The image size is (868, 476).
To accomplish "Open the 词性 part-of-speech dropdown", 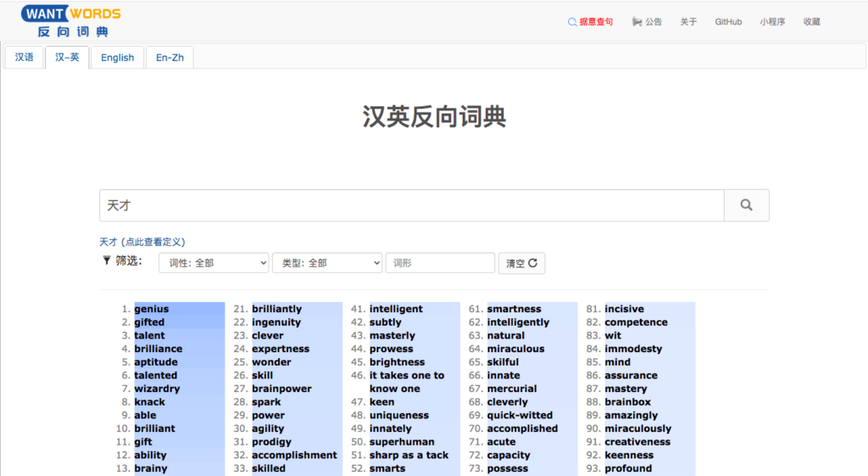I will [x=214, y=263].
